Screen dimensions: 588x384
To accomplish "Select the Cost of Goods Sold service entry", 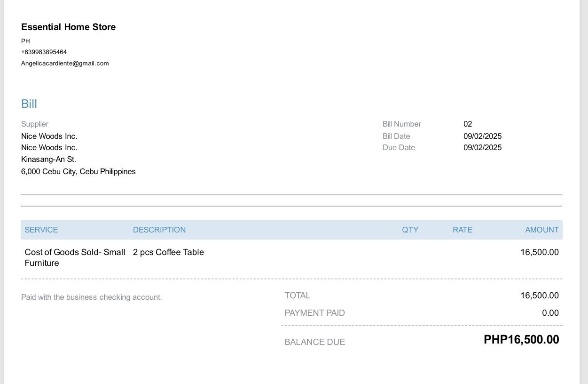I will (75, 257).
